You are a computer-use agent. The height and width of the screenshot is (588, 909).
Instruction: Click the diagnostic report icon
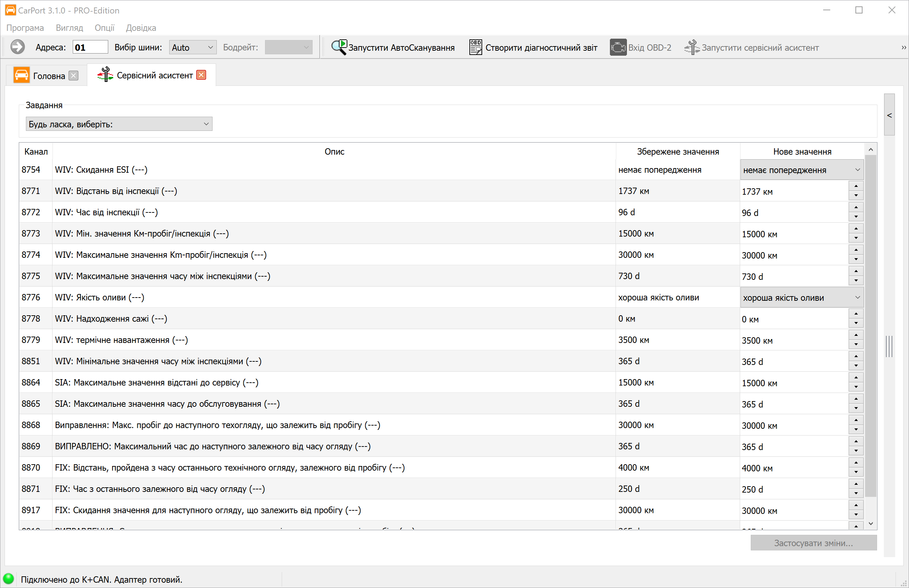tap(475, 48)
